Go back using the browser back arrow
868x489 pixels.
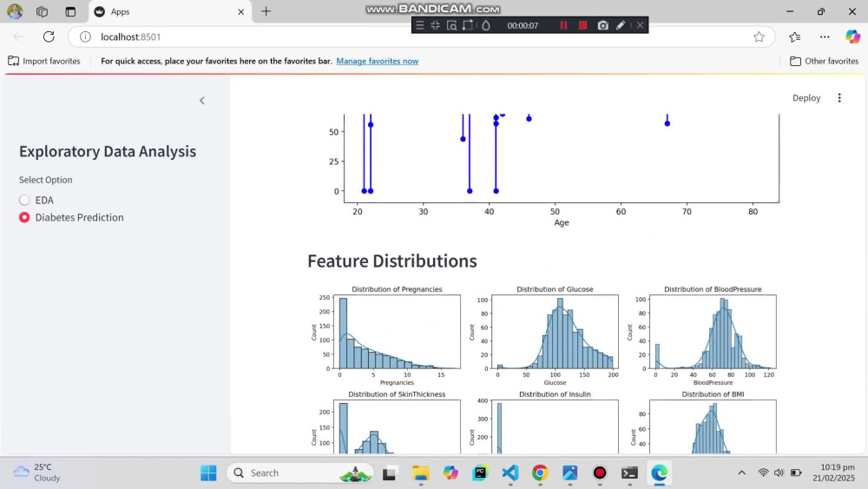(18, 36)
